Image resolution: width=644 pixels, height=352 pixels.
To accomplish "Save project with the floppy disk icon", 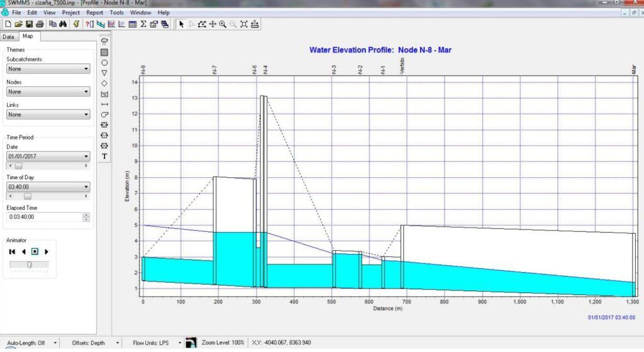I will click(x=29, y=25).
